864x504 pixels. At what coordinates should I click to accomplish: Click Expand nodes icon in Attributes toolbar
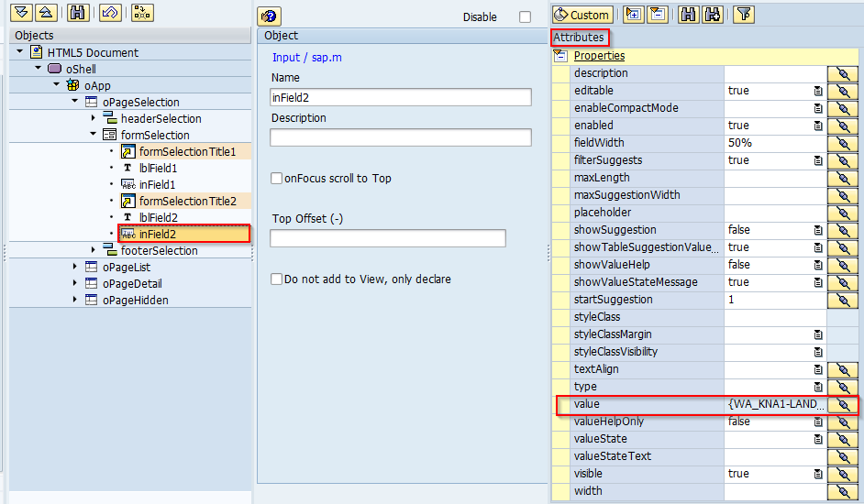tap(633, 14)
